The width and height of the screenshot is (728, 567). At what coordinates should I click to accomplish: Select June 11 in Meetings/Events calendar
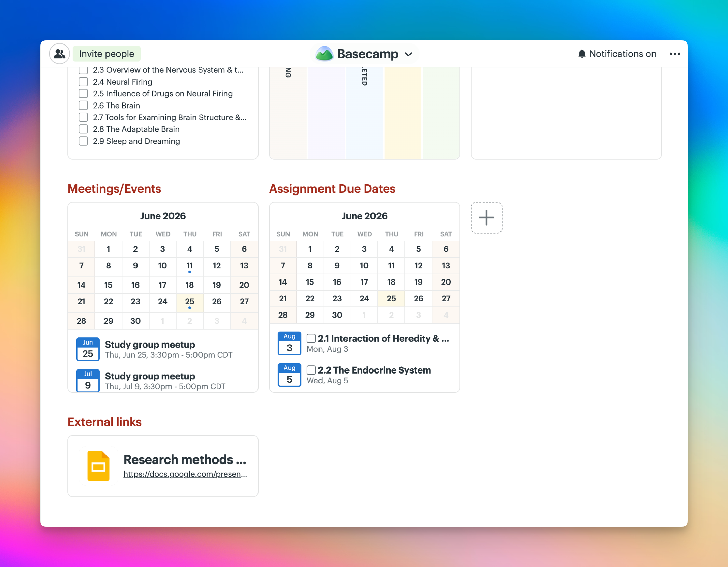tap(190, 267)
